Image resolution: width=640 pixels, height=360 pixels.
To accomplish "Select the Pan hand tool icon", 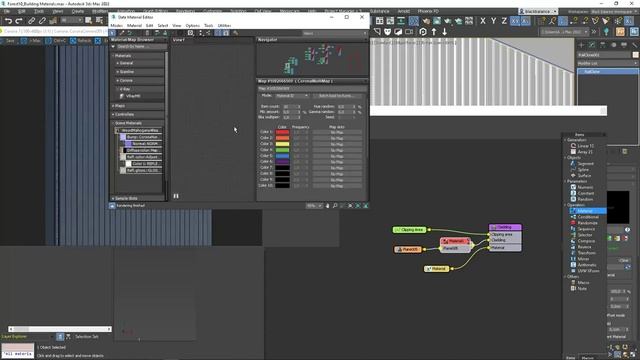I will 327,206.
